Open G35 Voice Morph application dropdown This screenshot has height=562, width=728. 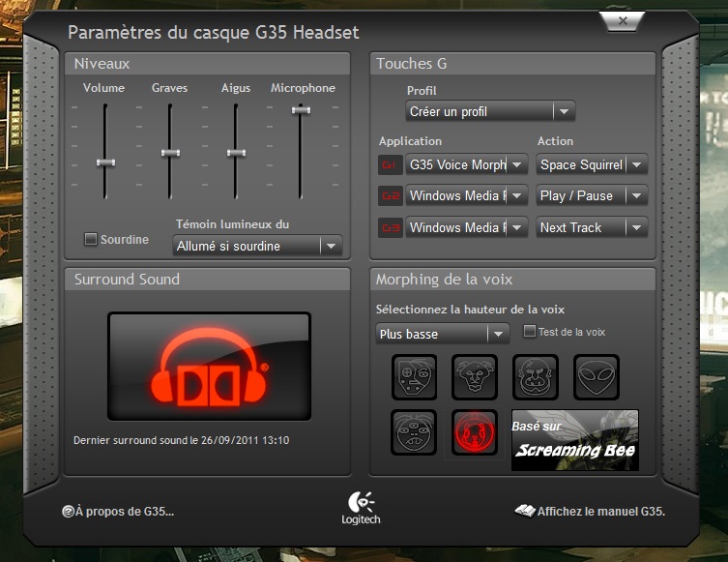[467, 165]
